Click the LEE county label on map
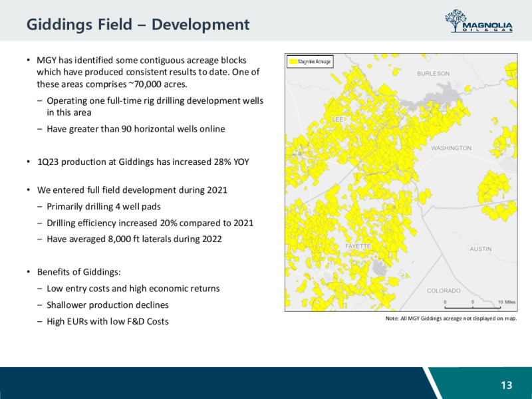This screenshot has width=532, height=399. coord(338,120)
